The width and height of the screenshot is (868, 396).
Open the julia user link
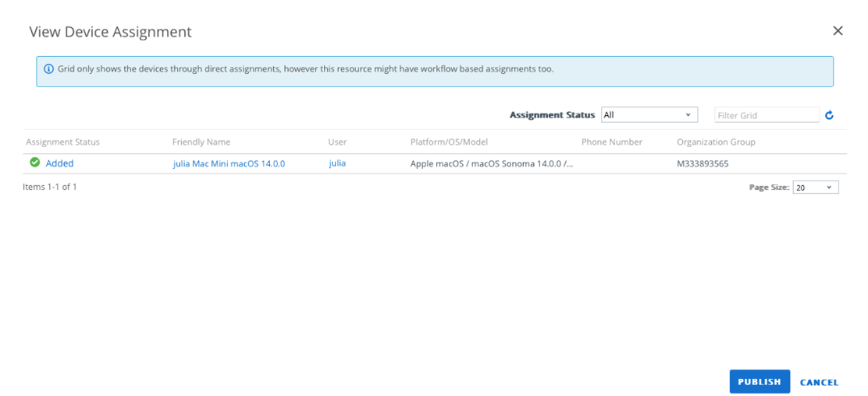tap(337, 164)
